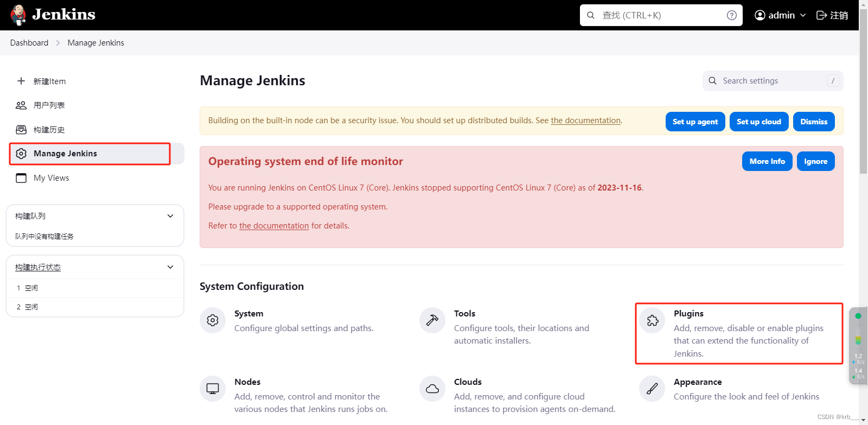Click the Jenkins title text in header
This screenshot has width=868, height=425.
pyautogui.click(x=63, y=15)
